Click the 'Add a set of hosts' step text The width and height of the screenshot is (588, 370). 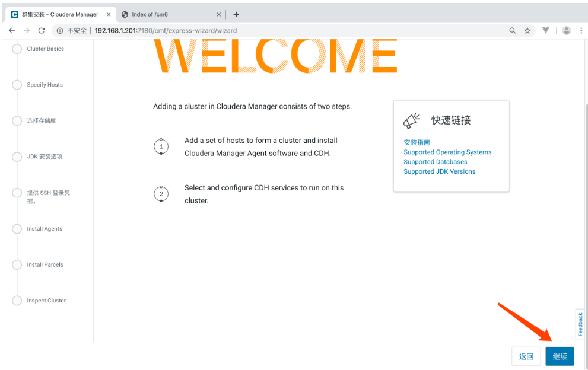pos(261,146)
